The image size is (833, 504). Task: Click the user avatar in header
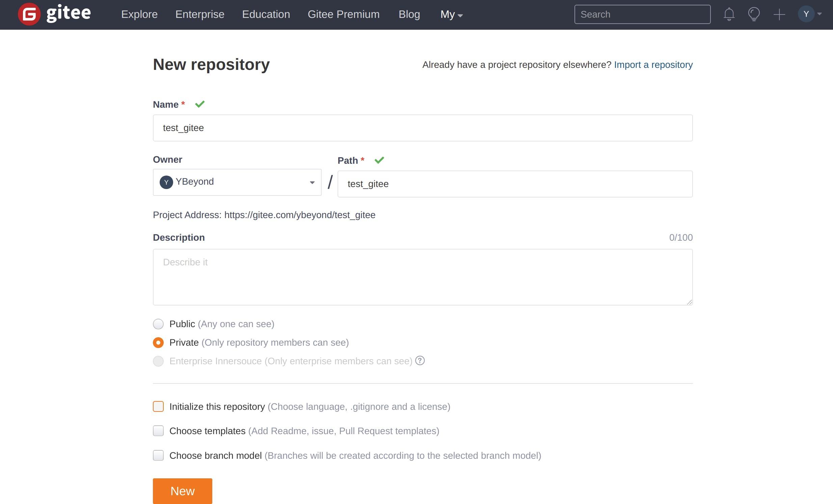(806, 14)
